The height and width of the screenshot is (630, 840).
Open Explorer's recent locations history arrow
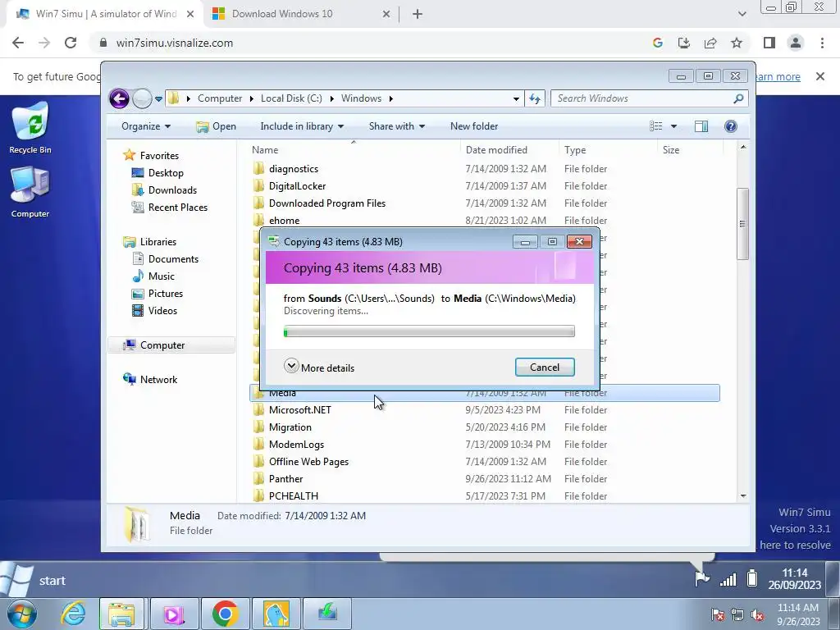pyautogui.click(x=158, y=99)
